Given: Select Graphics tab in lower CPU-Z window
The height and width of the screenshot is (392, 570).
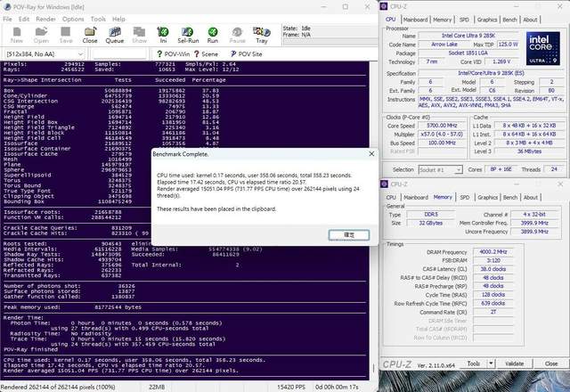Looking at the screenshot, I should [487, 197].
